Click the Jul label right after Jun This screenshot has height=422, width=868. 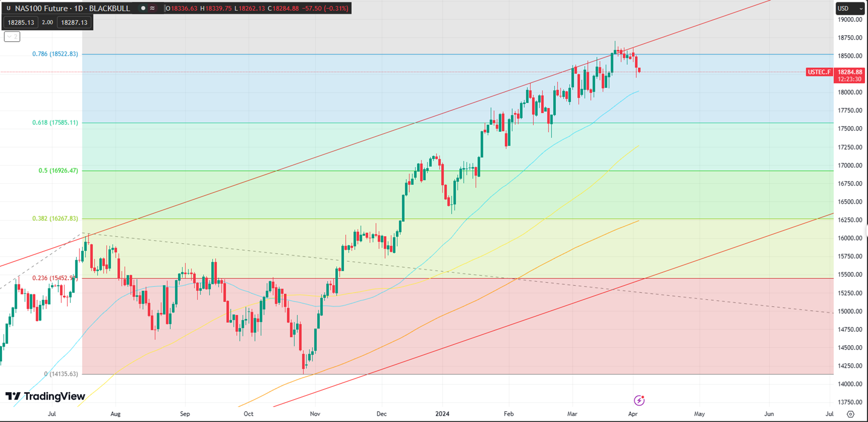pos(829,414)
